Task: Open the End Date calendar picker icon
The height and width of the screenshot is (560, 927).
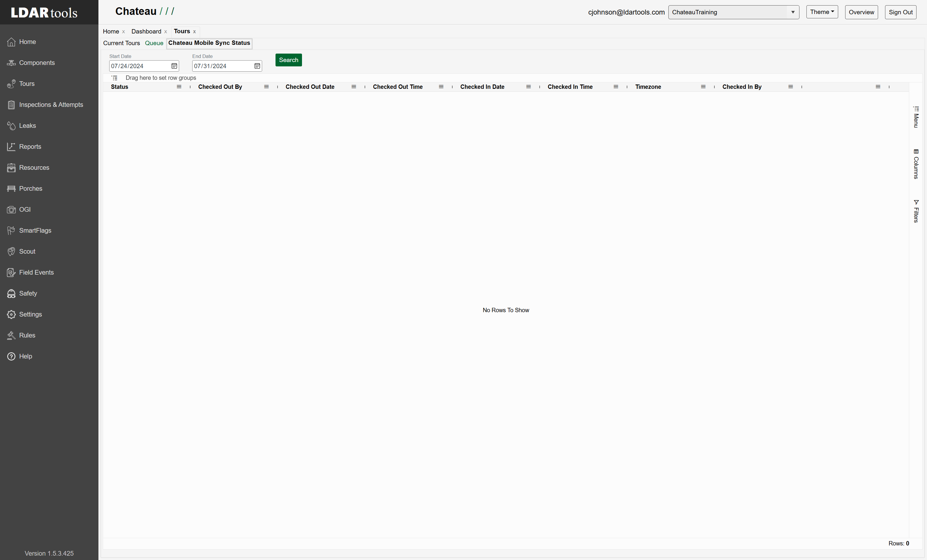Action: [x=257, y=66]
